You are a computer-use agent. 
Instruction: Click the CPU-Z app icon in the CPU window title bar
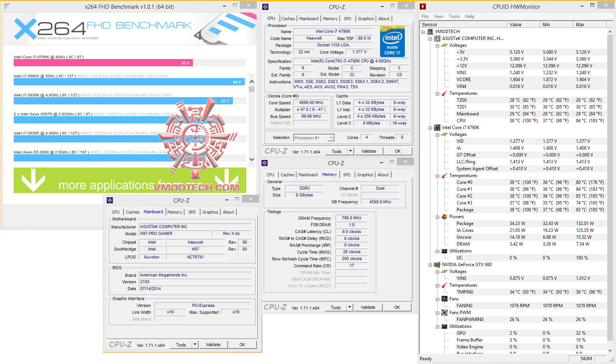click(x=265, y=7)
